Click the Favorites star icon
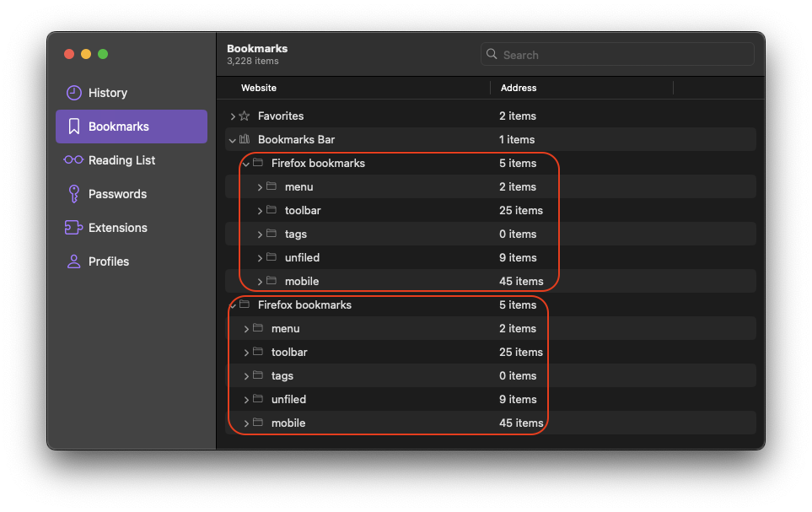812x512 pixels. pos(245,116)
